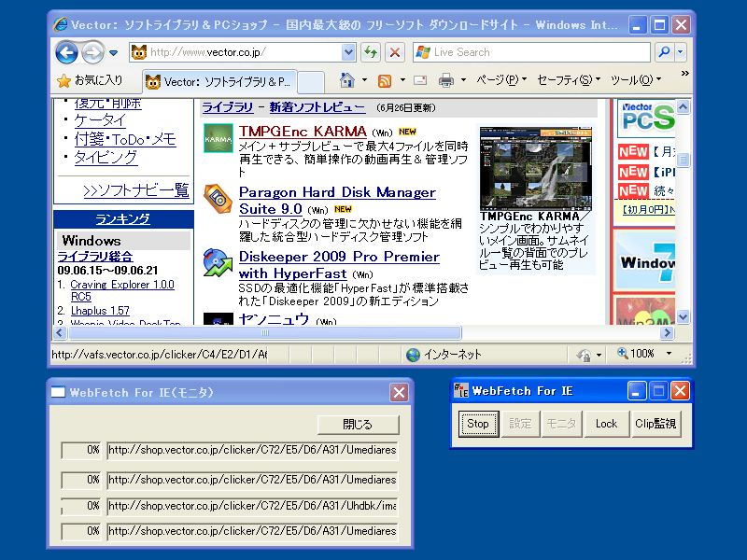Open the TMPGEnc KARMA review link

click(303, 132)
